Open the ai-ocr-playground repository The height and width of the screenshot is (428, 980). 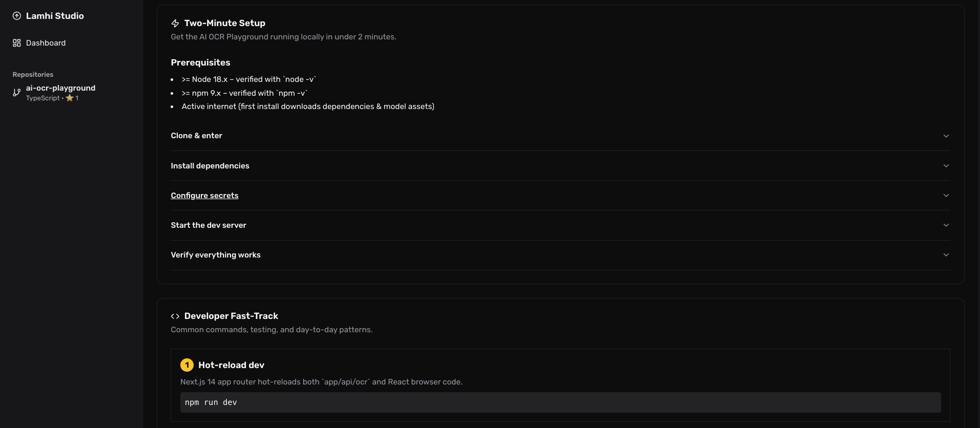(x=61, y=88)
